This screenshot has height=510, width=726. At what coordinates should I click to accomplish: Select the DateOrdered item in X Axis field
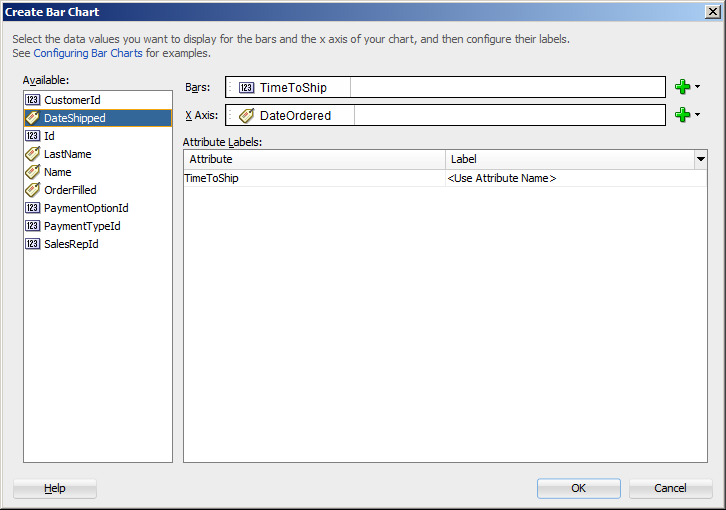point(291,115)
